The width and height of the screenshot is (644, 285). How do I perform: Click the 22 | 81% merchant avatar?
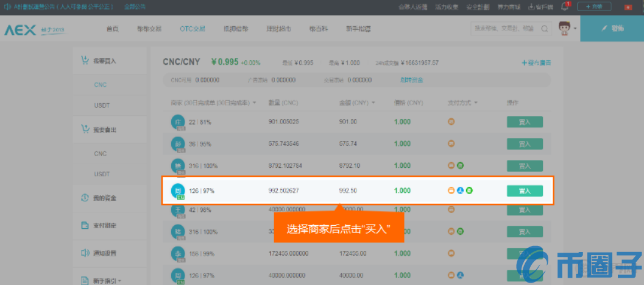[177, 121]
